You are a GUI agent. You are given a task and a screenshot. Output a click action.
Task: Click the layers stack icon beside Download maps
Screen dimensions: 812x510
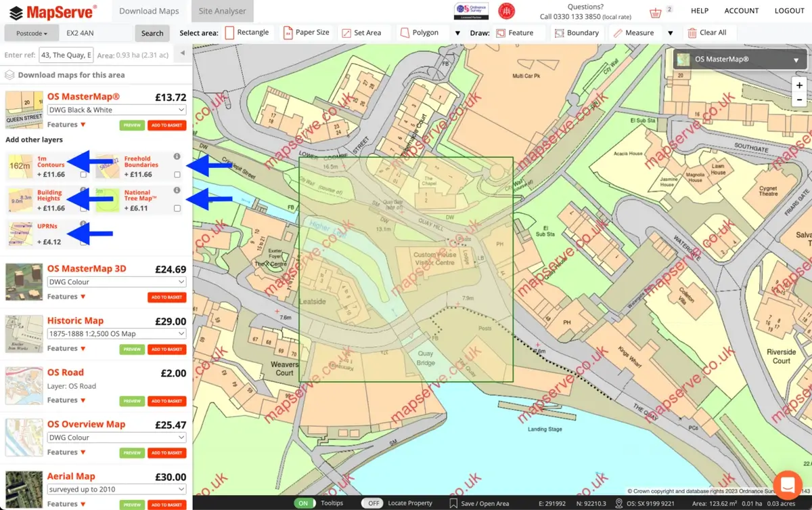click(9, 75)
